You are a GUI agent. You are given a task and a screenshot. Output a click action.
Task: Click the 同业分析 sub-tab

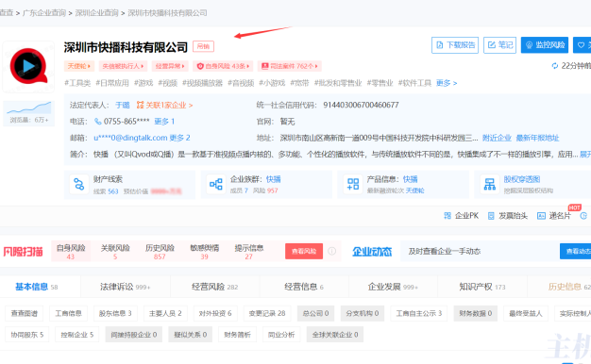[x=281, y=334]
